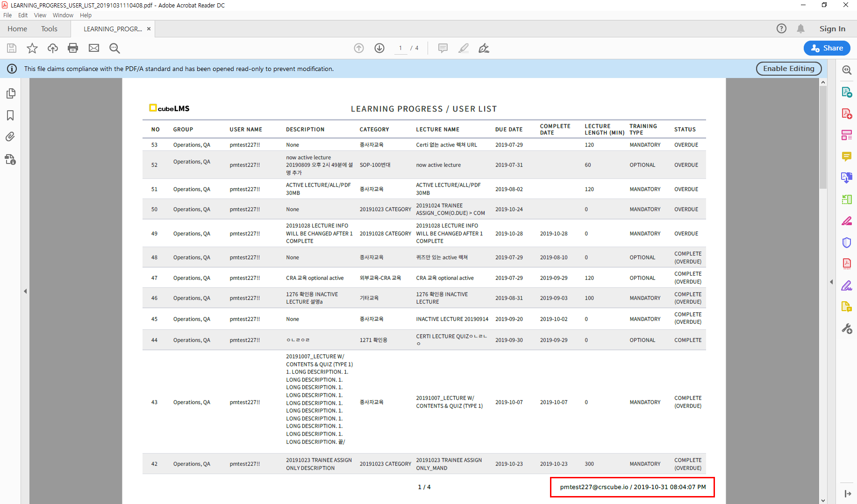Expand the right-hand pane toggle at bottom
857x504 pixels.
[x=847, y=494]
